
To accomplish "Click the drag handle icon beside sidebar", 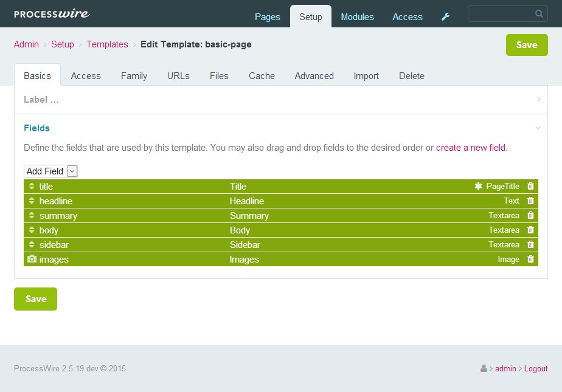I will pyautogui.click(x=32, y=244).
